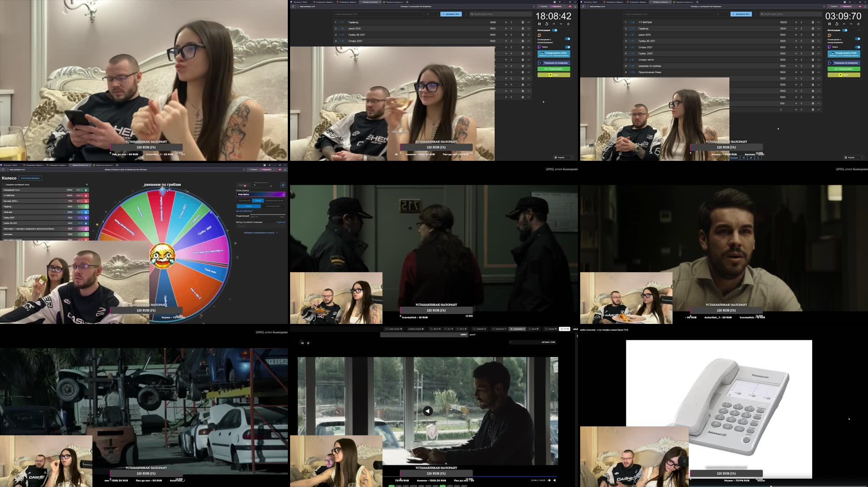Delete the Гарфилд lot with the trash icon
868x487 pixels.
click(x=523, y=22)
